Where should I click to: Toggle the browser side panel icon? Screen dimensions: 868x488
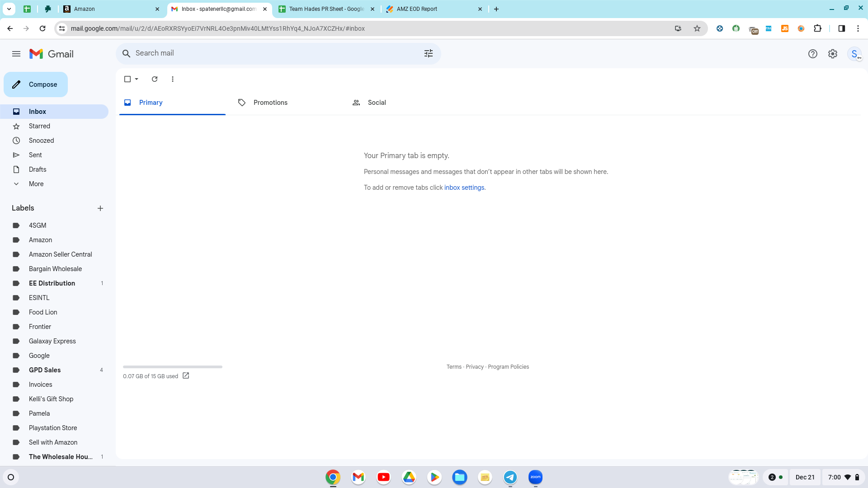click(x=842, y=28)
